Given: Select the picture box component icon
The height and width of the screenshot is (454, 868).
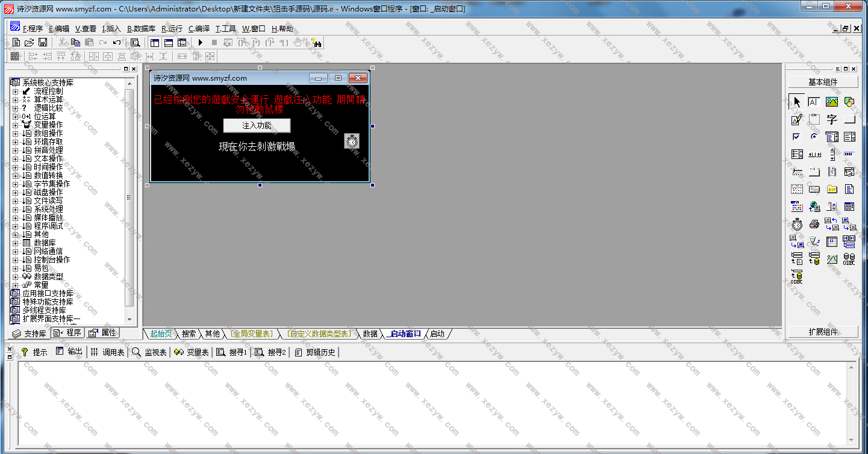Looking at the screenshot, I should [832, 102].
